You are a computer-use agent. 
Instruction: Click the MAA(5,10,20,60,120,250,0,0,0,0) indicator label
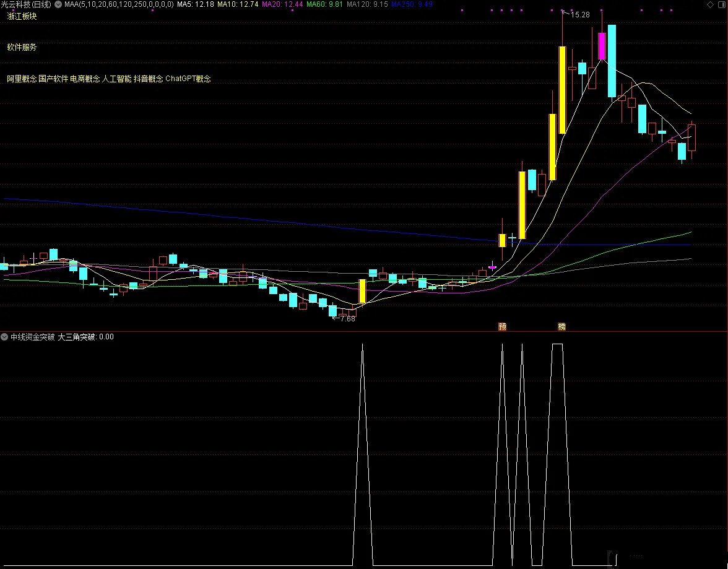[119, 4]
